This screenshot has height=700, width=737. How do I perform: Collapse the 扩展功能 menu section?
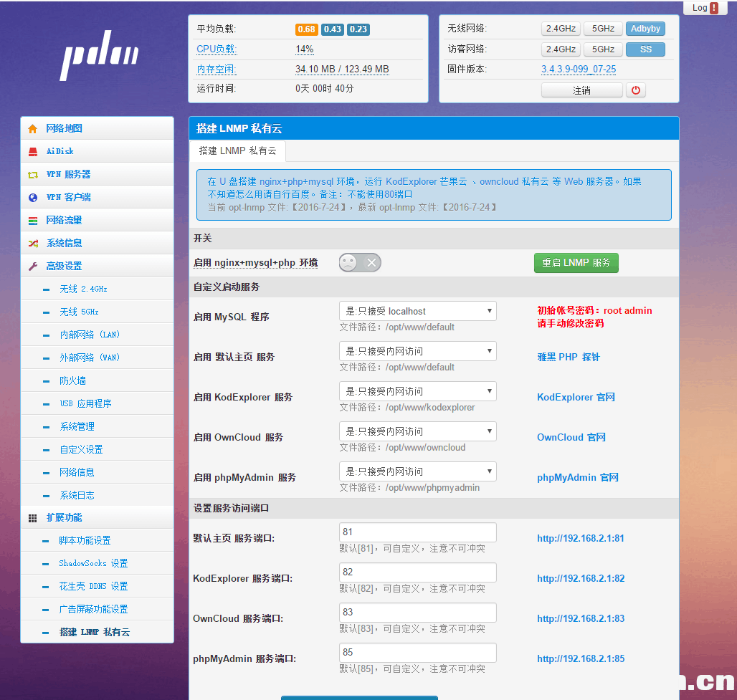tap(98, 518)
